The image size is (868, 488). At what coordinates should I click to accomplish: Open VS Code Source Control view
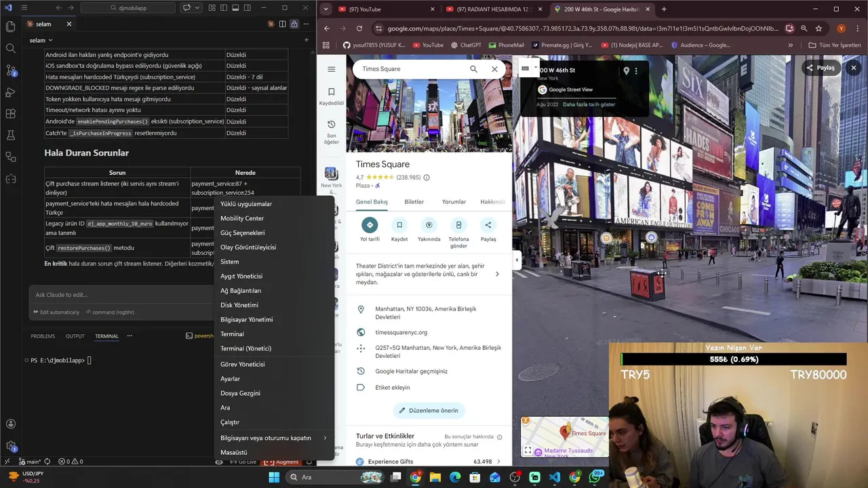(10, 70)
